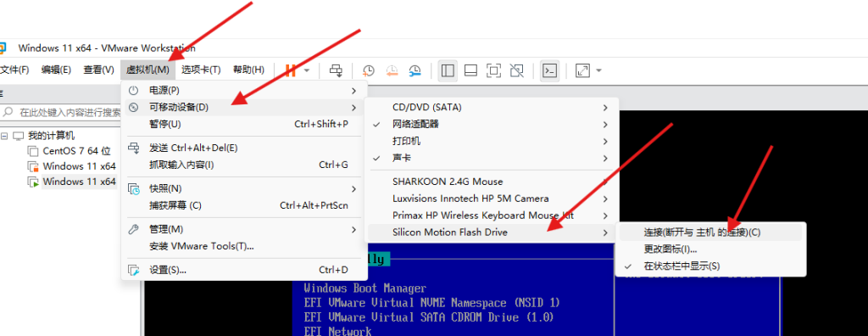Viewport: 868px width, 336px height.
Task: Open the 编辑(E) menu
Action: pos(57,70)
